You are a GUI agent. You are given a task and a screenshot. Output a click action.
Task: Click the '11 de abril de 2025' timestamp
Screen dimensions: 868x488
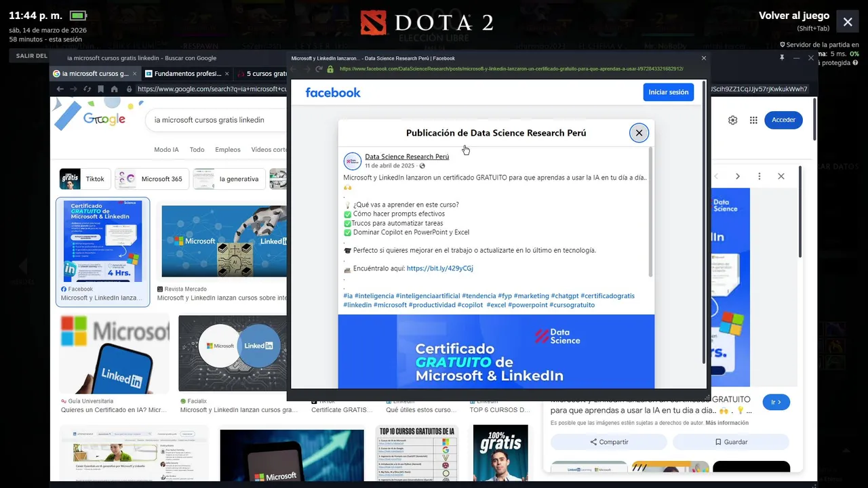pos(389,166)
